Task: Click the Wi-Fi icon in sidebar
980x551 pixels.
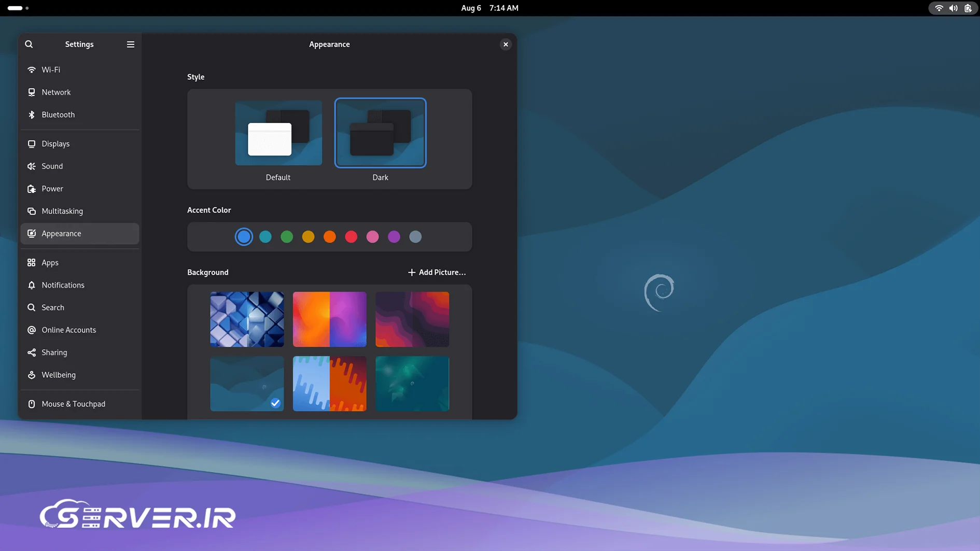Action: point(32,70)
